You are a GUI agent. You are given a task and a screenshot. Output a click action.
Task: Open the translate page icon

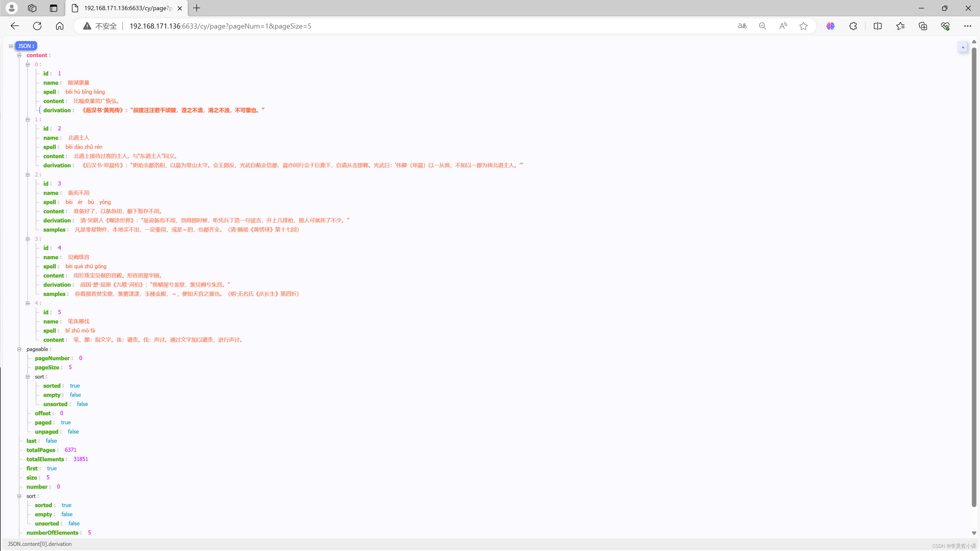tap(742, 26)
